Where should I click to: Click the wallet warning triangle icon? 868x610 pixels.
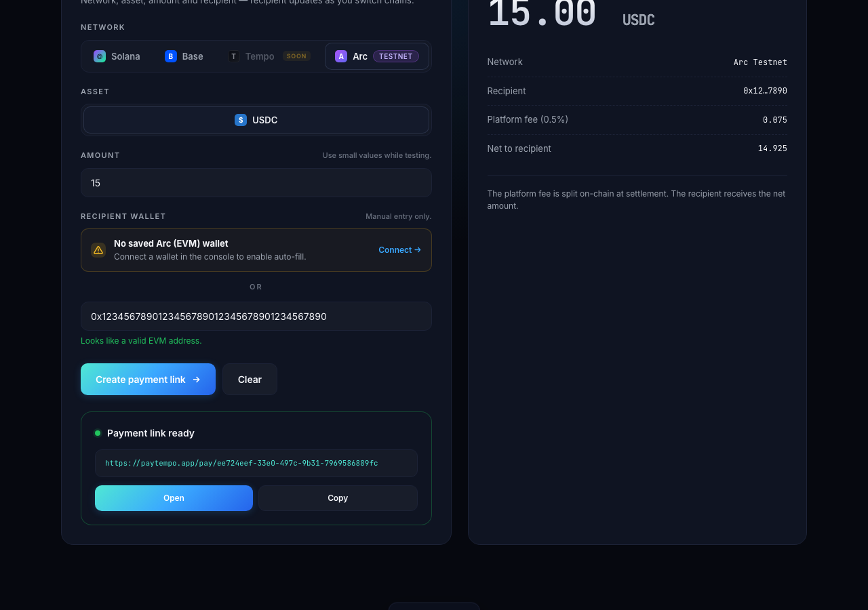click(98, 250)
